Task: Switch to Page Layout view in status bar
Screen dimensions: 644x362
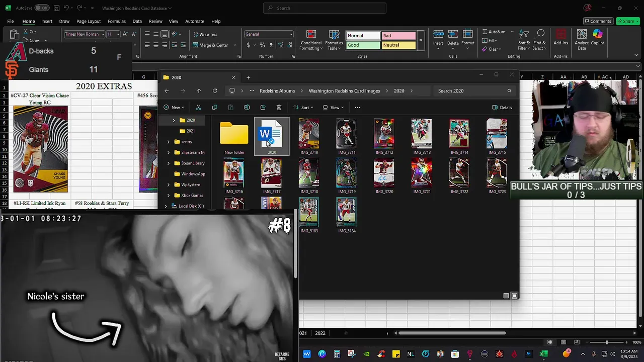Action: point(563,342)
